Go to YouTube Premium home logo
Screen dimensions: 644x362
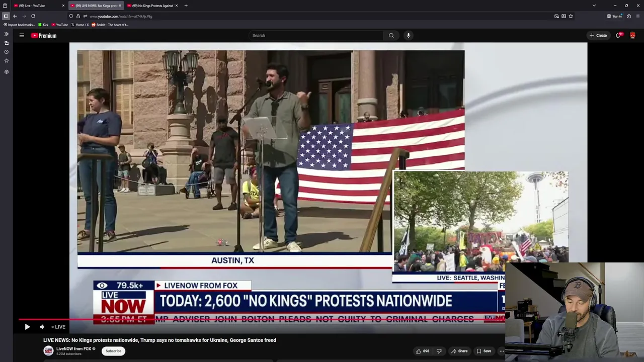click(44, 35)
